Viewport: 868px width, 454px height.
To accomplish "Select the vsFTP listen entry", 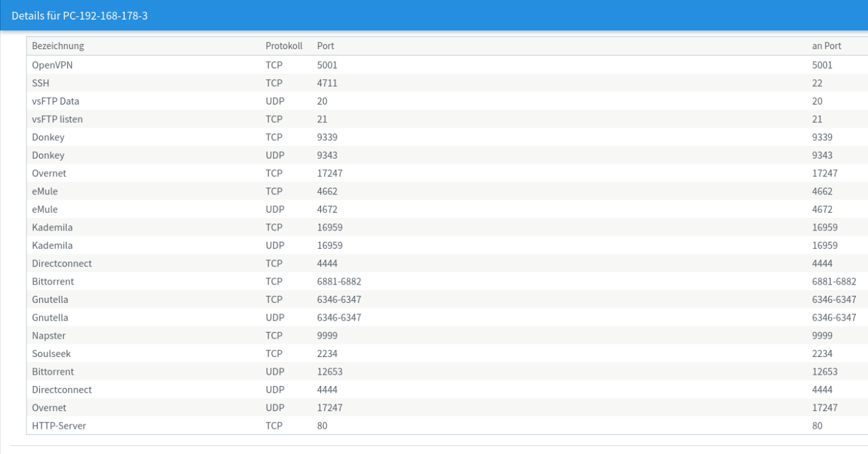I will point(57,119).
